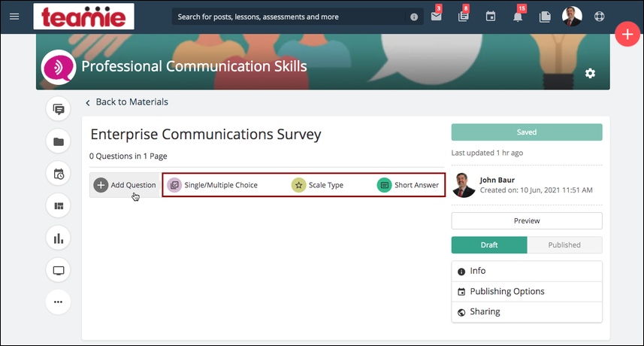Screen dimensions: 644x346
Task: Click the help lifebuoy icon
Action: [599, 17]
